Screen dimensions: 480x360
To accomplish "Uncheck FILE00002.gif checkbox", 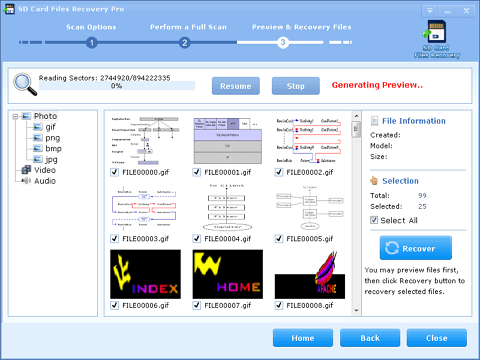I will (x=279, y=172).
